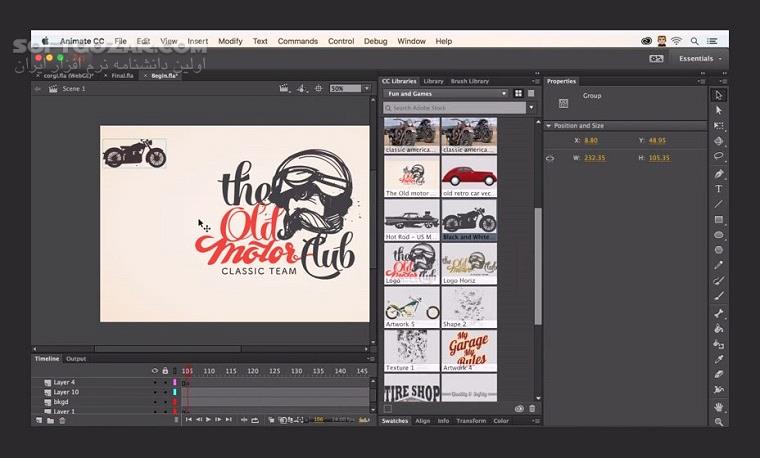Select the Ink Bottle tool
760x458 pixels.
[x=719, y=344]
